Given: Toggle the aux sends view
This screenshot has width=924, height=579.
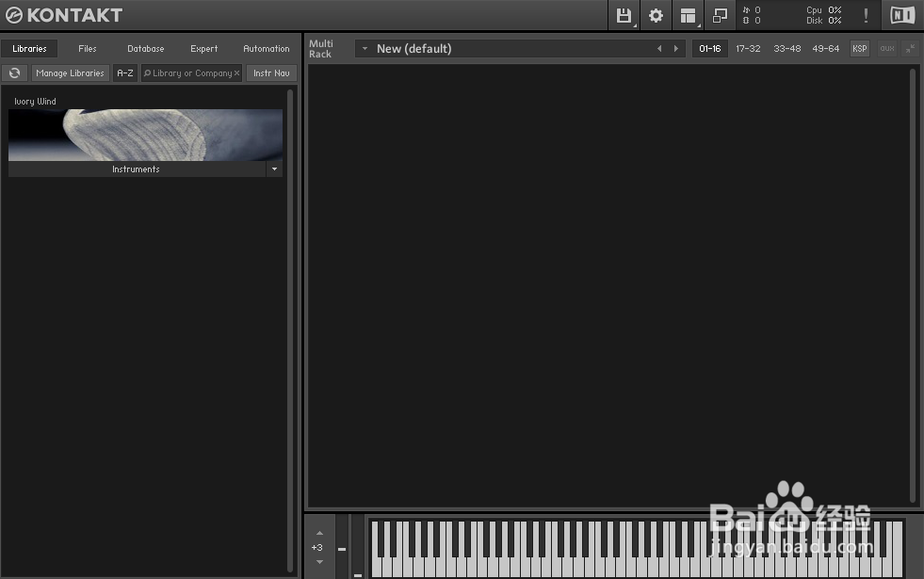Looking at the screenshot, I should pyautogui.click(x=887, y=48).
